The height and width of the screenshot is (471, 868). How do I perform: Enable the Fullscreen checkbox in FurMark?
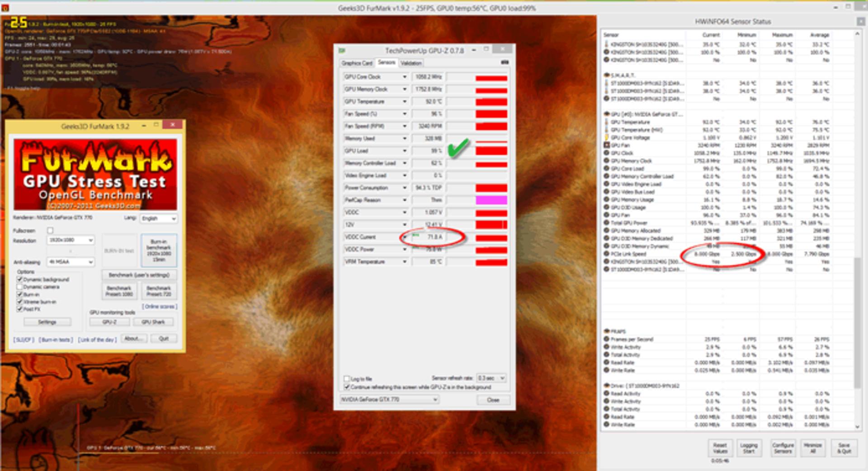pos(50,231)
